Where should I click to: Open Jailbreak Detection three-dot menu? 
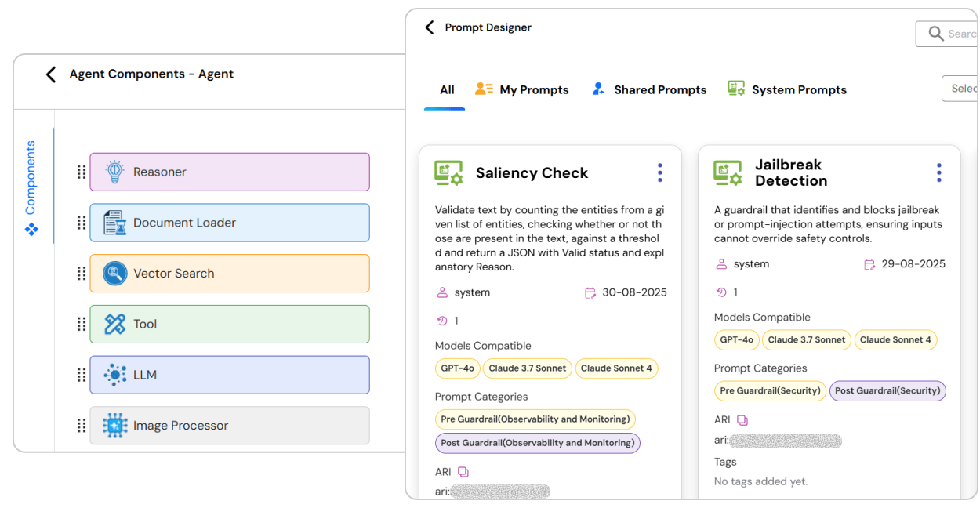[938, 172]
